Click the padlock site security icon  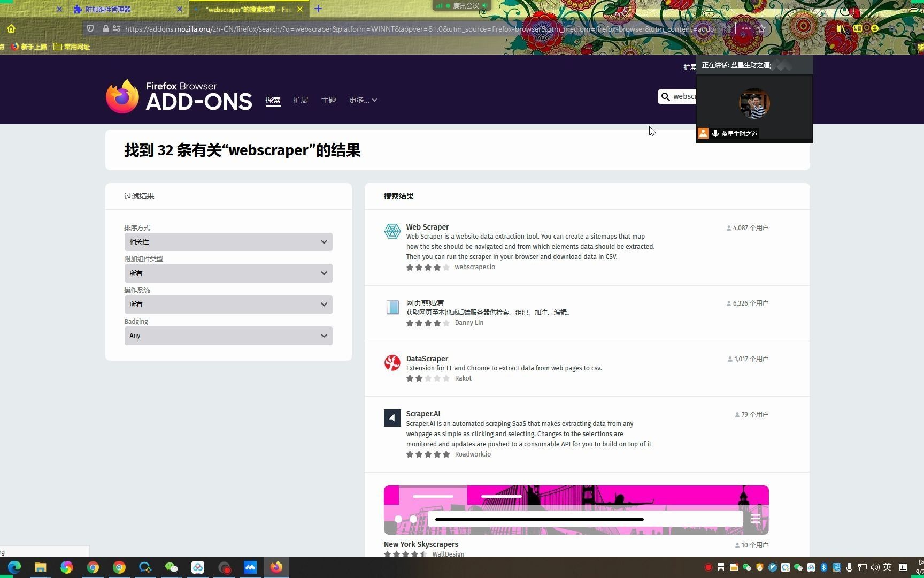(105, 29)
